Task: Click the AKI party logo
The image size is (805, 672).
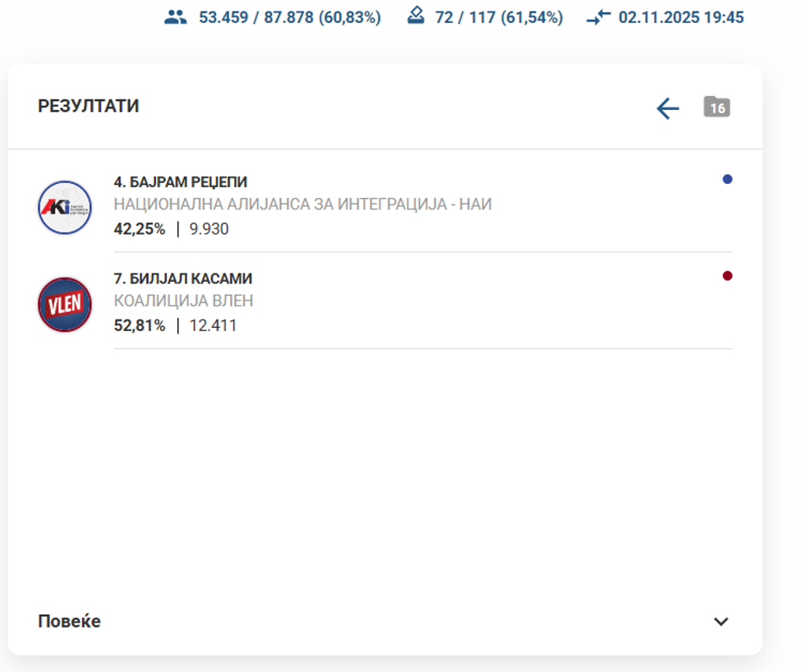Action: point(65,208)
